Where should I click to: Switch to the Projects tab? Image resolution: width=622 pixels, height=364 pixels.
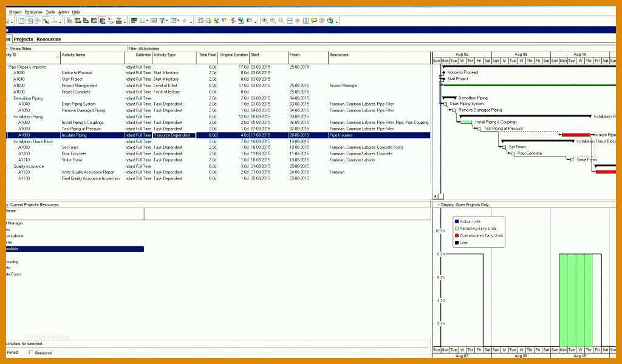[23, 39]
